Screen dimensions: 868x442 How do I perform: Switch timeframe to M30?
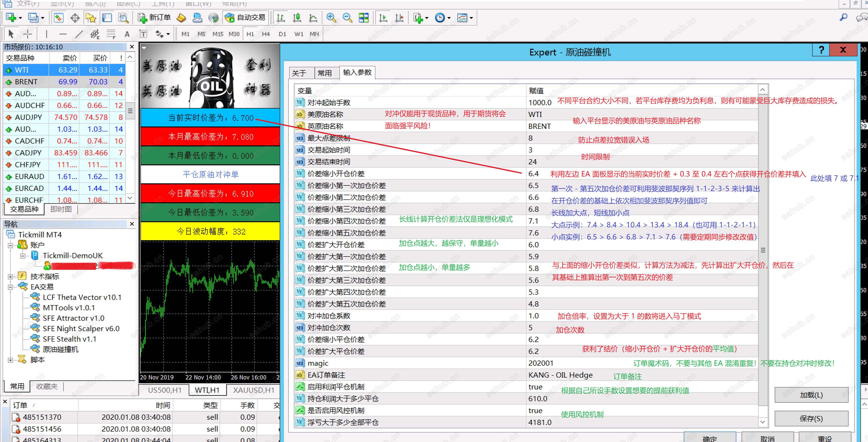click(x=234, y=34)
